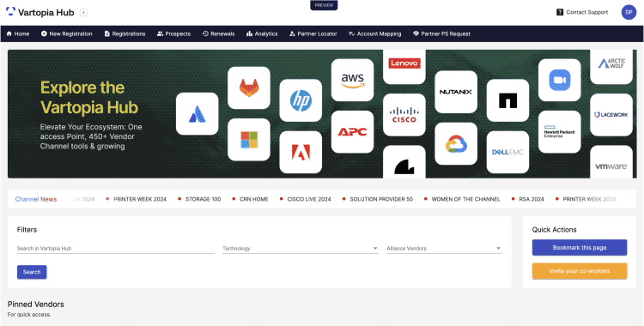
Task: Go to the Home tab
Action: click(x=18, y=33)
